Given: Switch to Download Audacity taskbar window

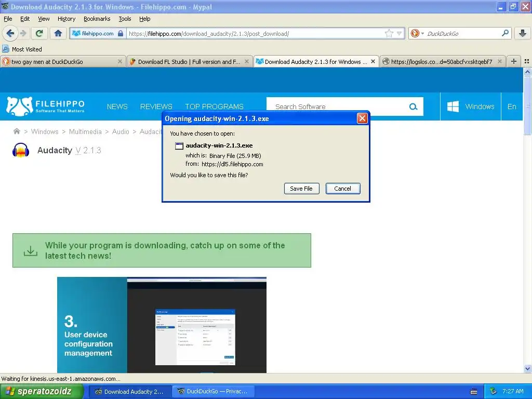Looking at the screenshot, I should point(130,392).
